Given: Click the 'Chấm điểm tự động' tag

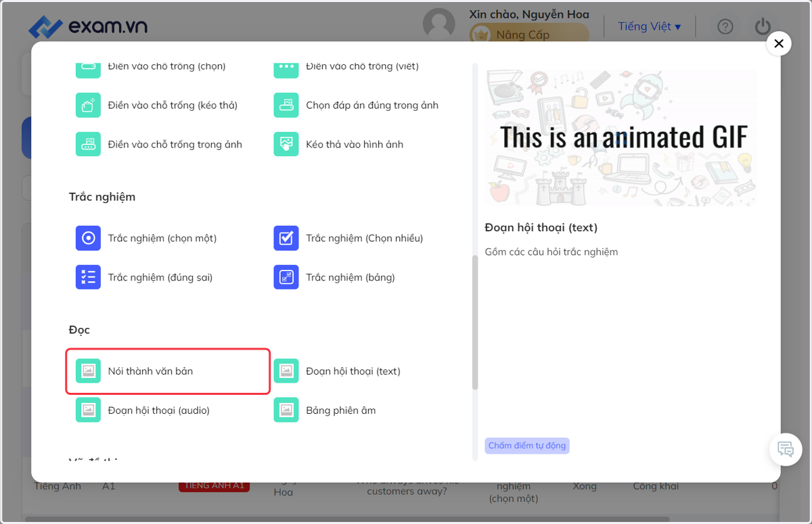Looking at the screenshot, I should coord(527,446).
